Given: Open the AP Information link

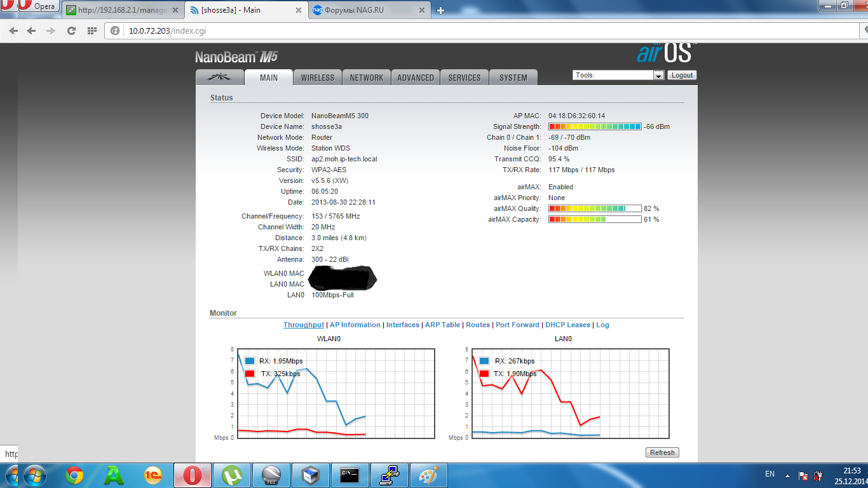Looking at the screenshot, I should [x=355, y=325].
